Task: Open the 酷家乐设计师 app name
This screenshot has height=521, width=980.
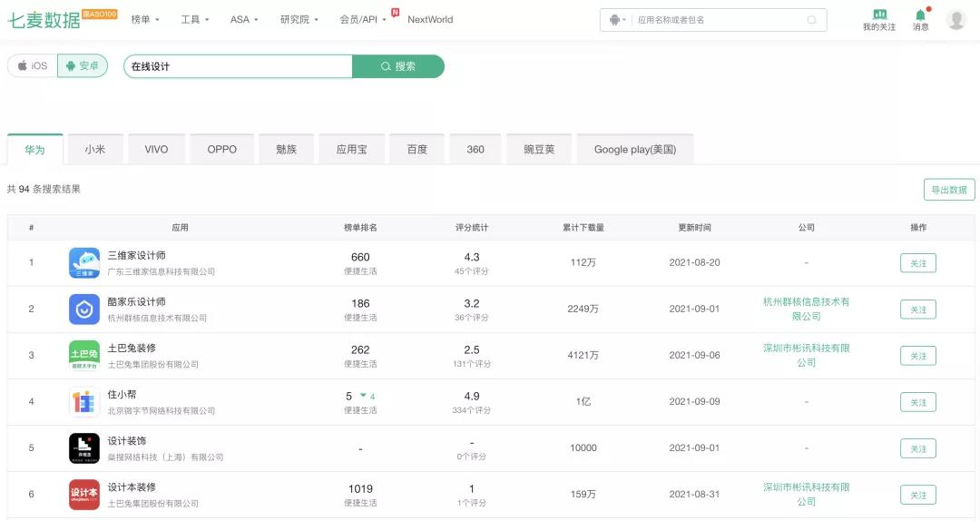Action: pos(136,301)
